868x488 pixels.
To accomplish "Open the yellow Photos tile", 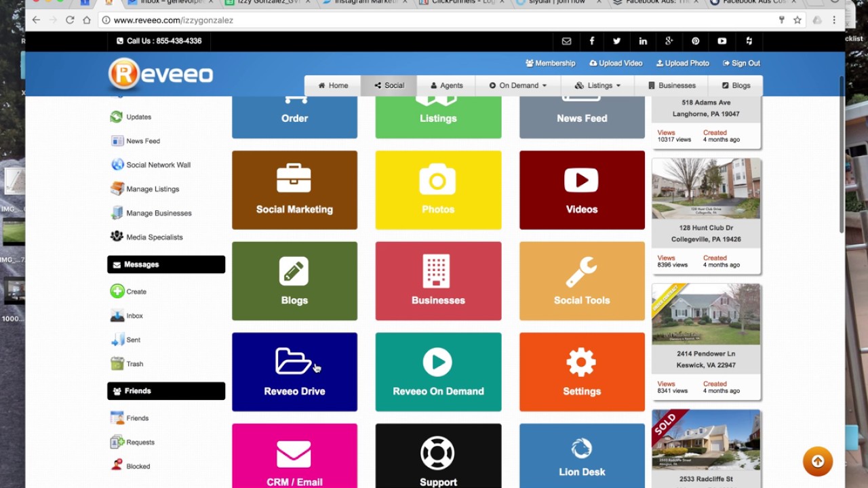I will 438,190.
